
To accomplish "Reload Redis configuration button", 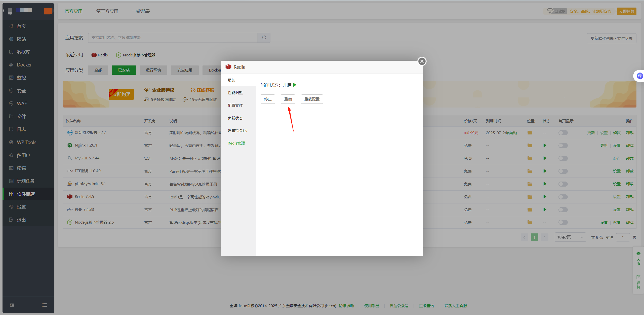I will point(312,99).
